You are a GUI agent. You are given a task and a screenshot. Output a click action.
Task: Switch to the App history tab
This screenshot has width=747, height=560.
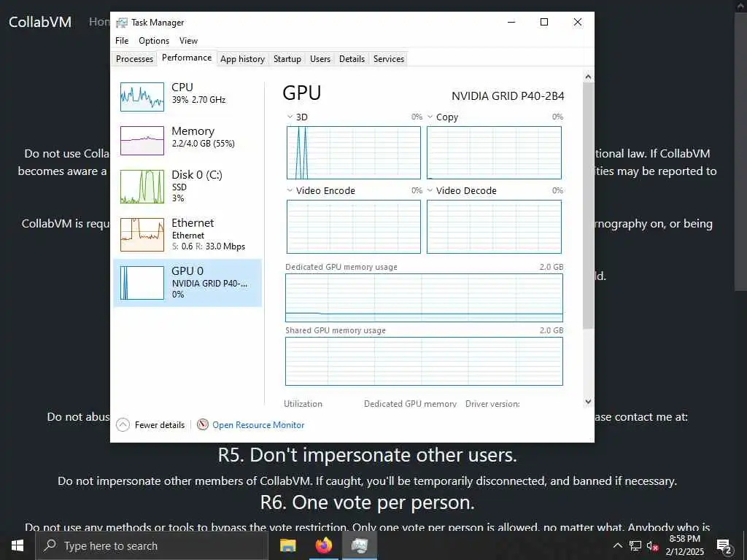click(242, 58)
